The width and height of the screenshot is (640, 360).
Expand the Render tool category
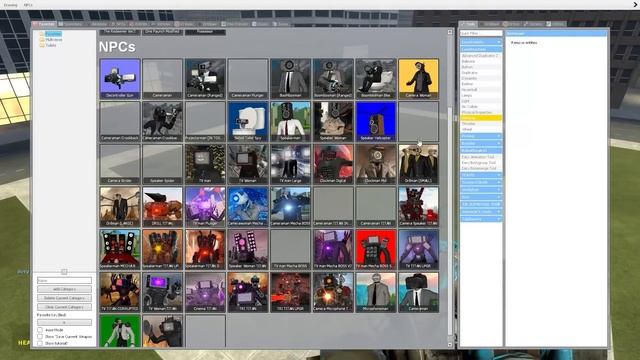click(481, 143)
